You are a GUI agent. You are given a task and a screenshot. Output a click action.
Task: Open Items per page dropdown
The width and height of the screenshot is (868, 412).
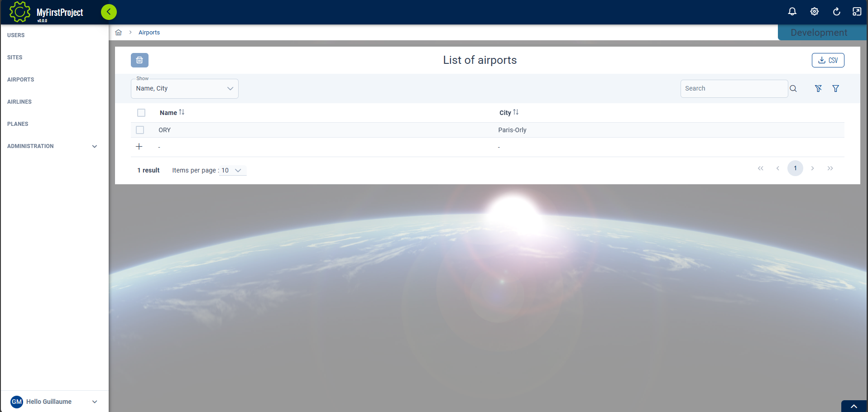coord(233,171)
